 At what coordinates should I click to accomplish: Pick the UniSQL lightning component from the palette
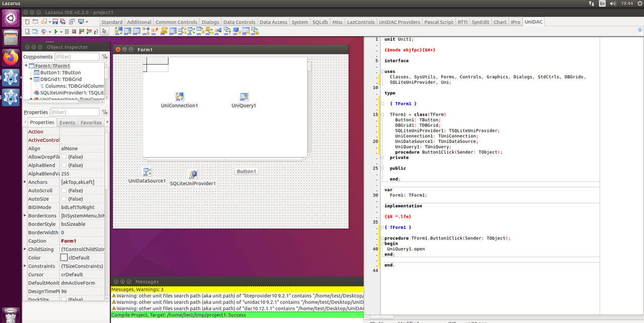(154, 31)
